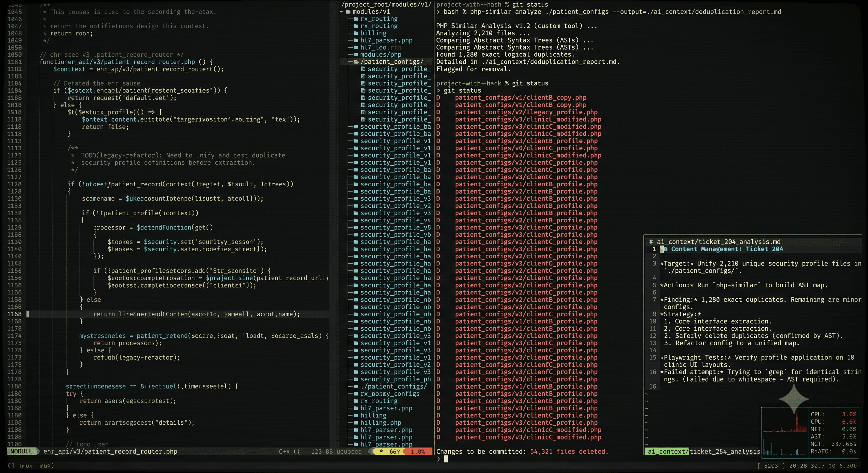868x473 pixels.
Task: Click the security_profile_v5 folder icon
Action: click(355, 228)
